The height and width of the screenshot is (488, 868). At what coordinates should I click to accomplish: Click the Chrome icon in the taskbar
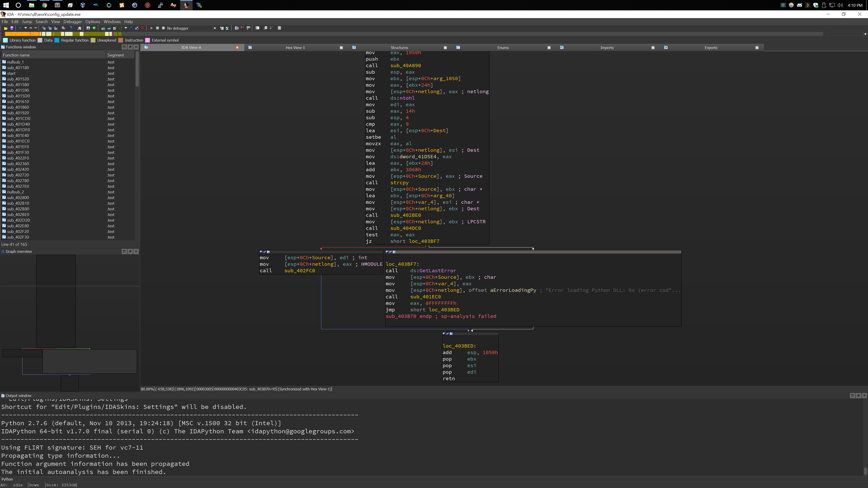(x=45, y=5)
